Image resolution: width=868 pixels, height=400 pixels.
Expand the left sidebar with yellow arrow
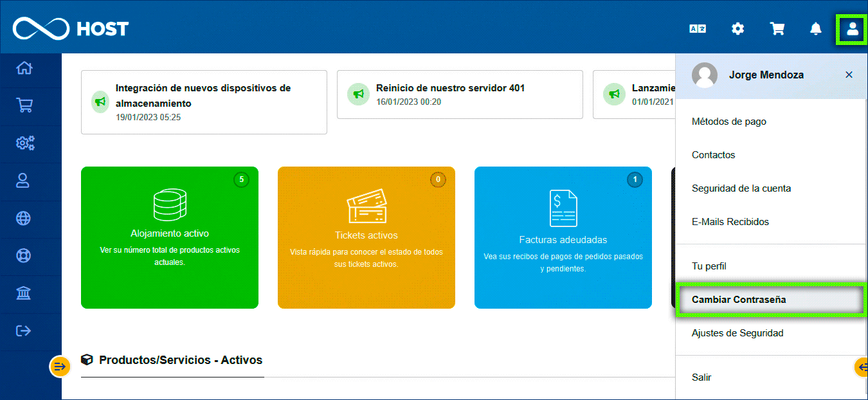tap(60, 367)
